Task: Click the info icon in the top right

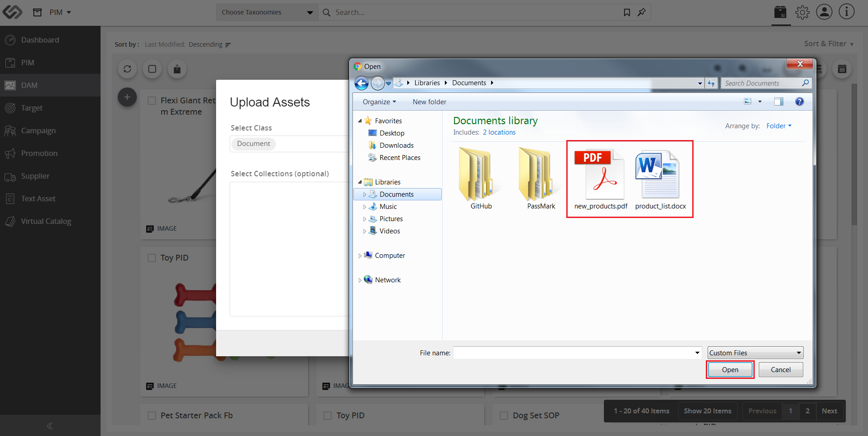Action: (x=846, y=12)
